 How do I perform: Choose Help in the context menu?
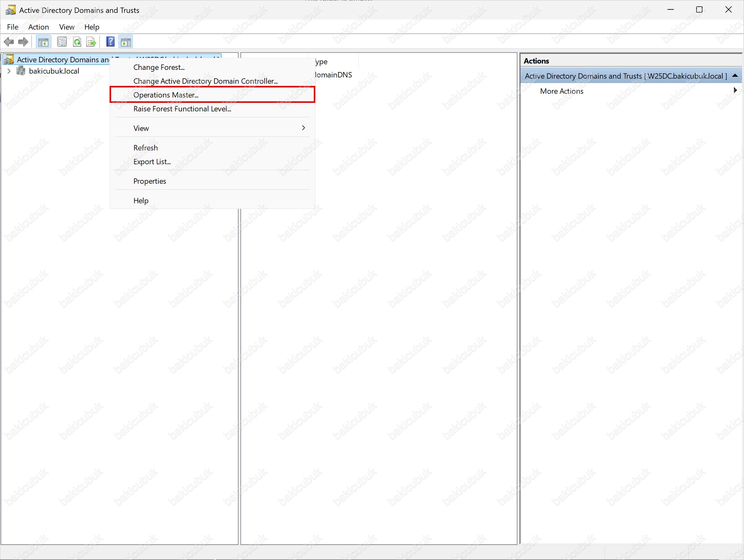[212, 201]
